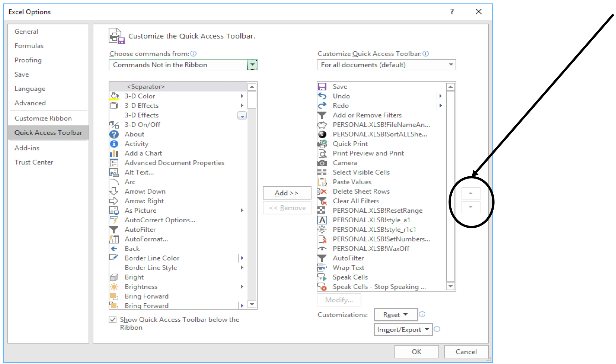Select the Speak Cells icon
Image resolution: width=616 pixels, height=364 pixels.
click(322, 277)
